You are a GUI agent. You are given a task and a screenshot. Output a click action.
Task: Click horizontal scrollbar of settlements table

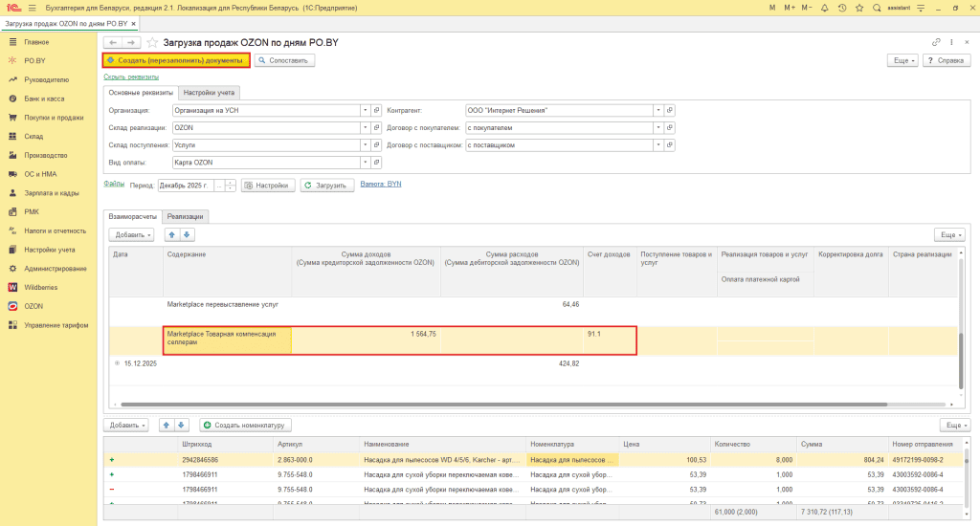click(x=503, y=405)
